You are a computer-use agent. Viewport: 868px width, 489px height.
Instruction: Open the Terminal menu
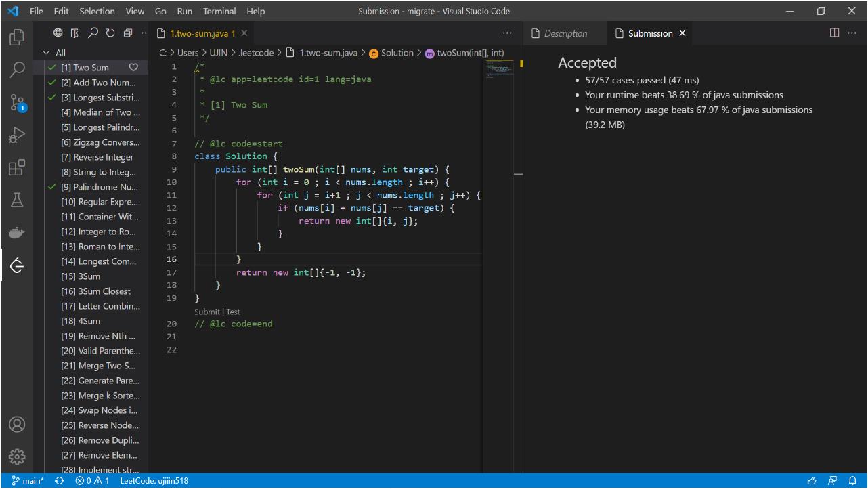click(219, 11)
